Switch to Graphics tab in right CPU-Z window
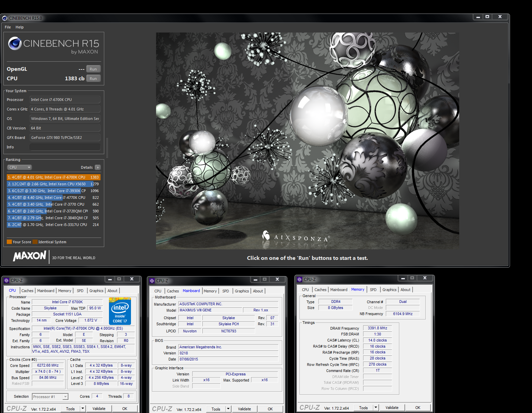This screenshot has width=532, height=413. pyautogui.click(x=390, y=290)
